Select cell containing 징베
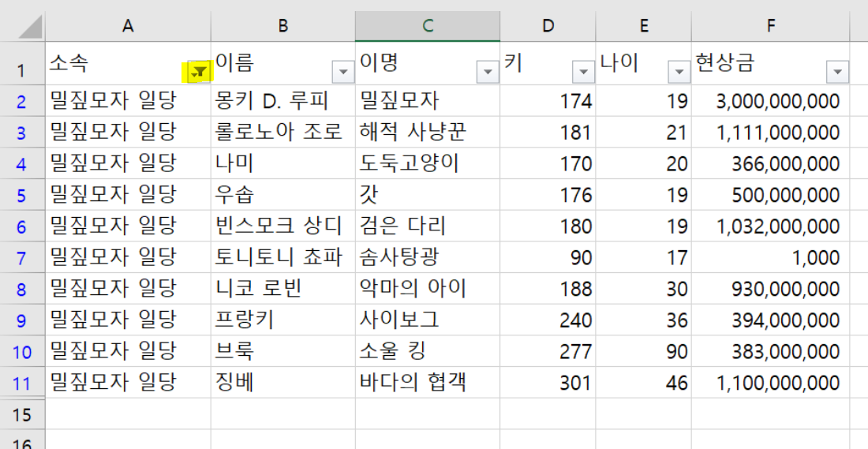The image size is (868, 449). point(282,383)
